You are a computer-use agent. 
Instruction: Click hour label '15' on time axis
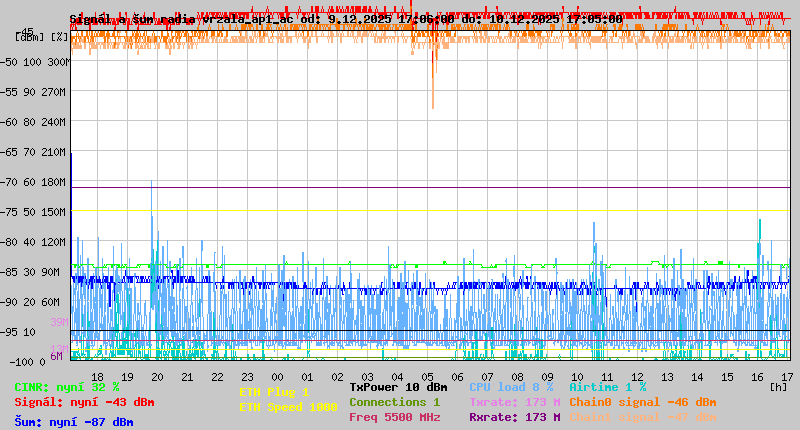[x=728, y=377]
